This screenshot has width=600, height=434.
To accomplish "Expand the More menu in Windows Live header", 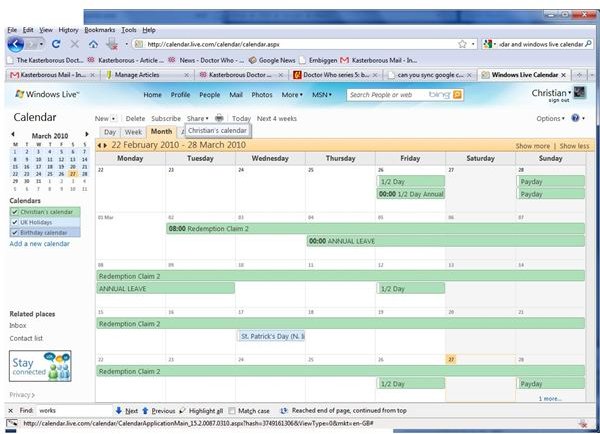I will [292, 95].
